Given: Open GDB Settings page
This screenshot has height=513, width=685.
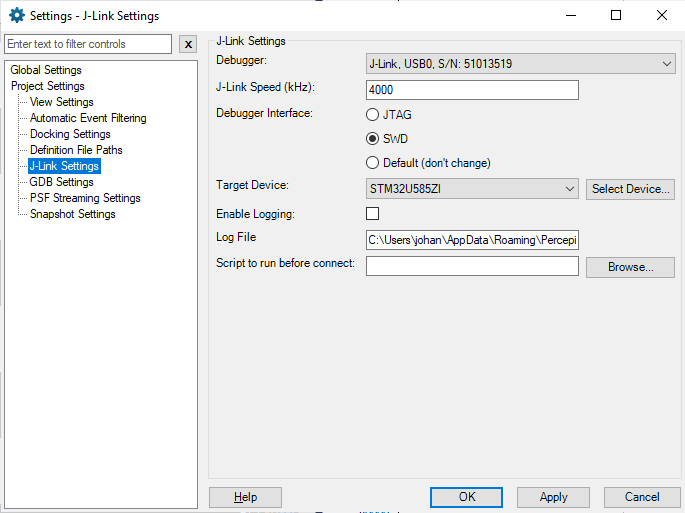Looking at the screenshot, I should tap(61, 182).
